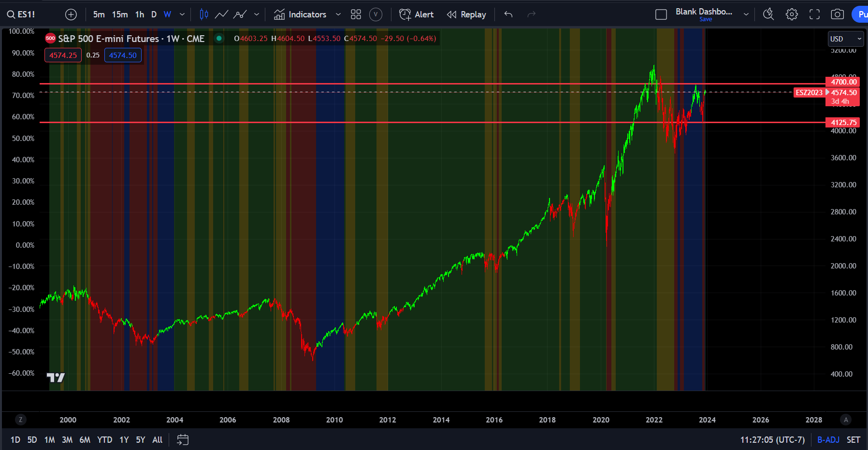Undo the last chart action
Screen dimensions: 868x450
(x=508, y=14)
